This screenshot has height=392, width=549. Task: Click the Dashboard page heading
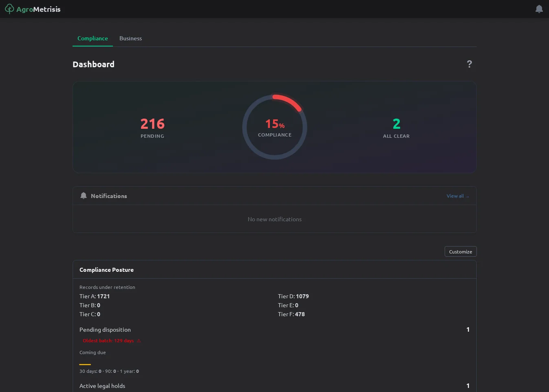coord(93,64)
